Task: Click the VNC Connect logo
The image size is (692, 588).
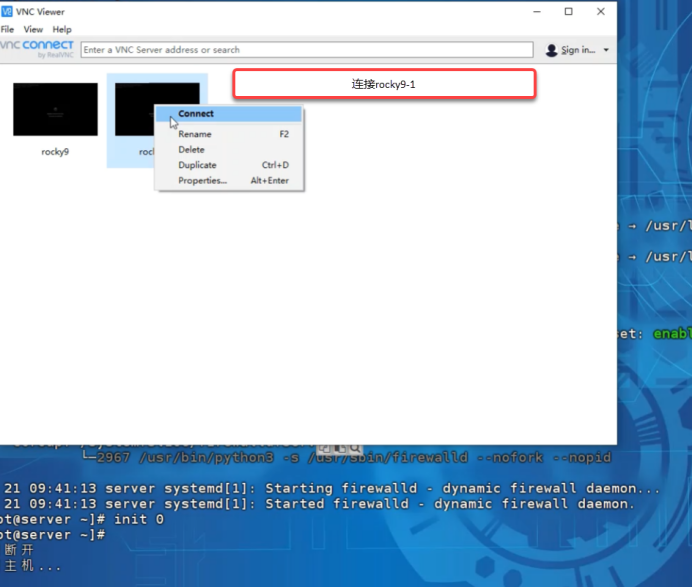Action: coord(38,48)
